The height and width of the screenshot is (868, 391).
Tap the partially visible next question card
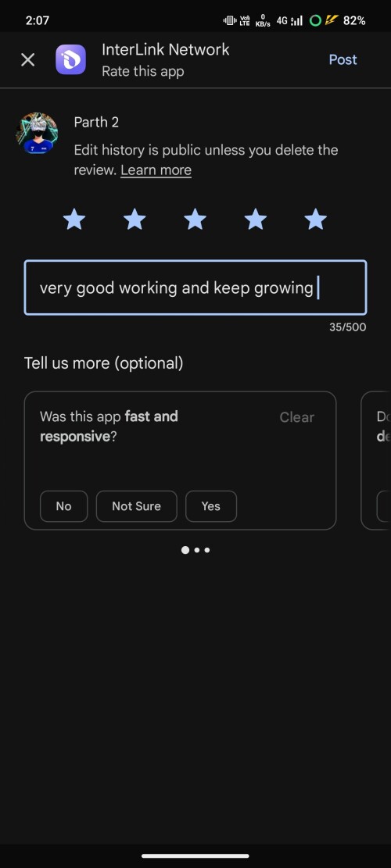376,461
